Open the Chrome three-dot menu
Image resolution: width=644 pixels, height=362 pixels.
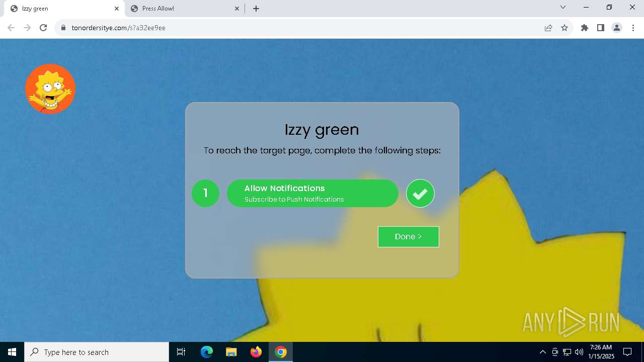(633, 28)
